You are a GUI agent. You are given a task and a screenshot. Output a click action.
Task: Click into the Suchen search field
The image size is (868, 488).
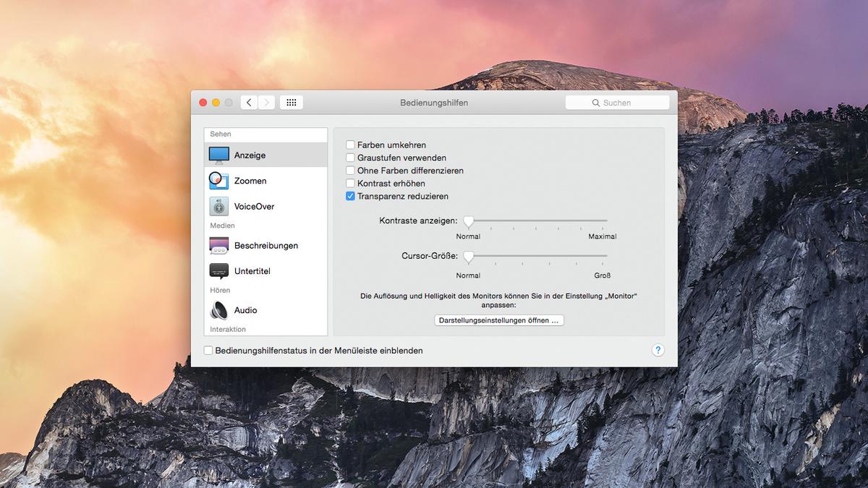tap(617, 103)
